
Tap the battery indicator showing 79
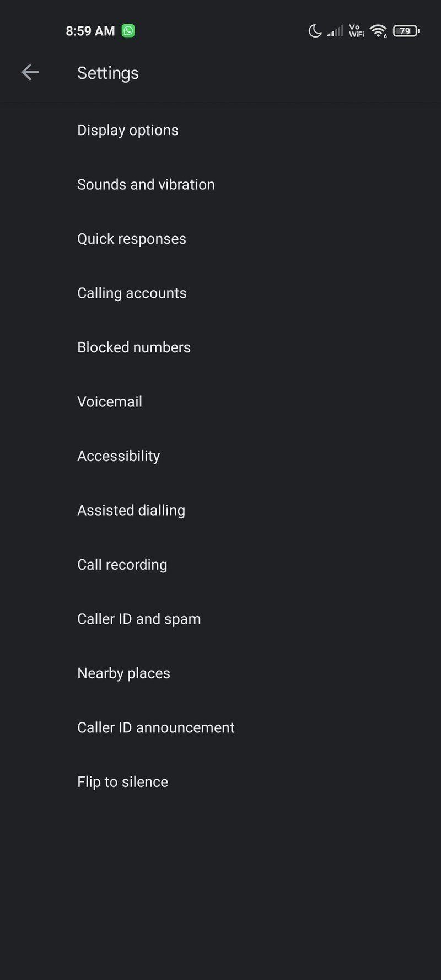tap(405, 30)
